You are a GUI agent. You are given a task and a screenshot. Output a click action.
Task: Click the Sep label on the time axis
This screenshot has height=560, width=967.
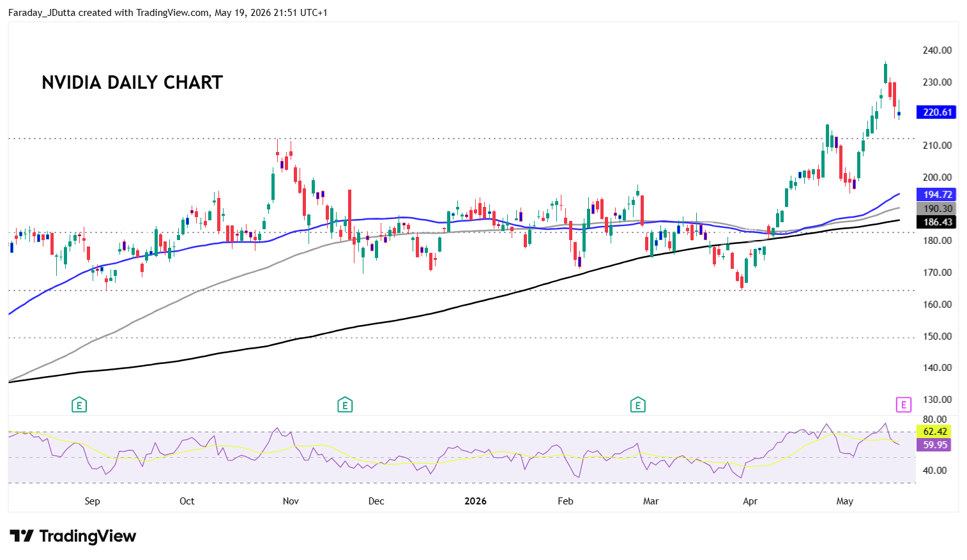[x=93, y=501]
